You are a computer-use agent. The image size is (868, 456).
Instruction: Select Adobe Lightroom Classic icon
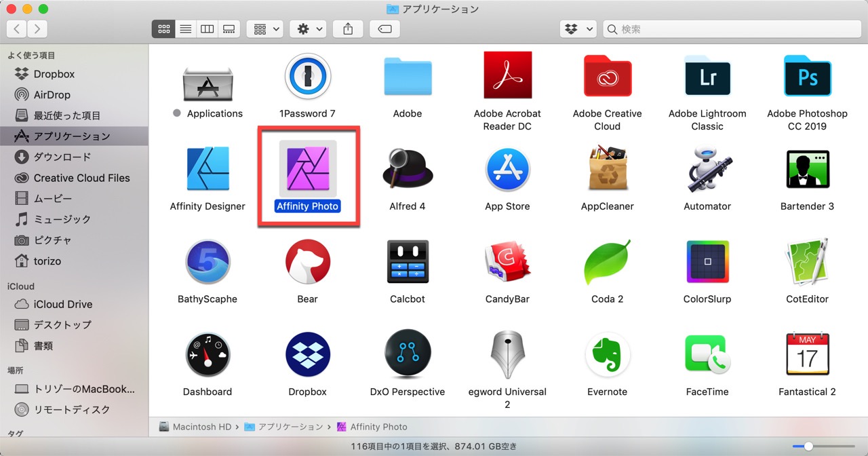(x=707, y=76)
